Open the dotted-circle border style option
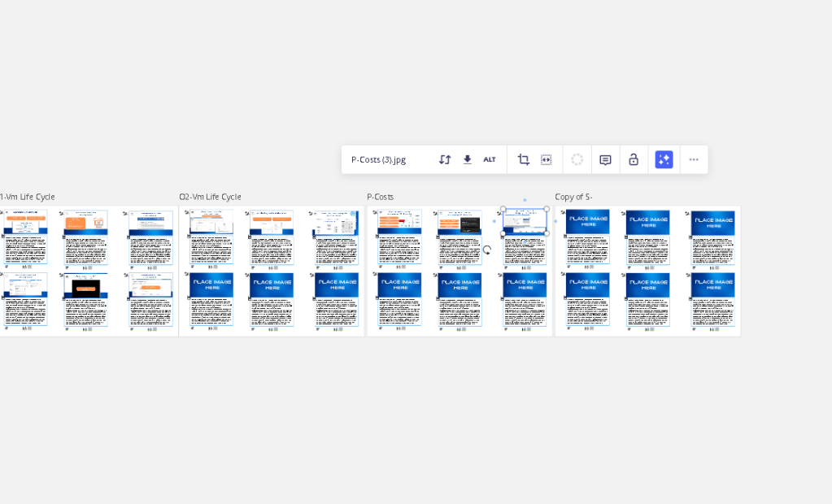Screen dimensions: 832x504 pos(577,159)
